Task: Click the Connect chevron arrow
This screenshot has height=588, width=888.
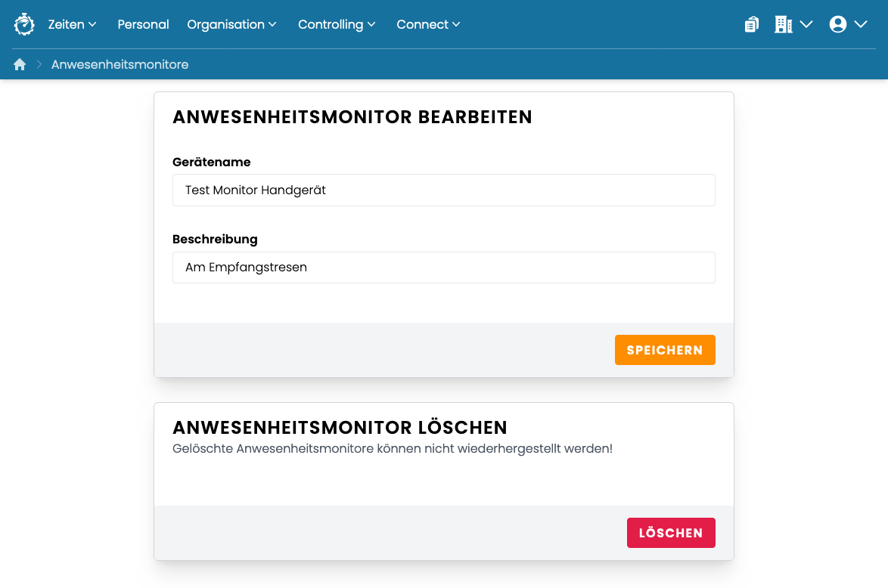Action: [x=456, y=24]
